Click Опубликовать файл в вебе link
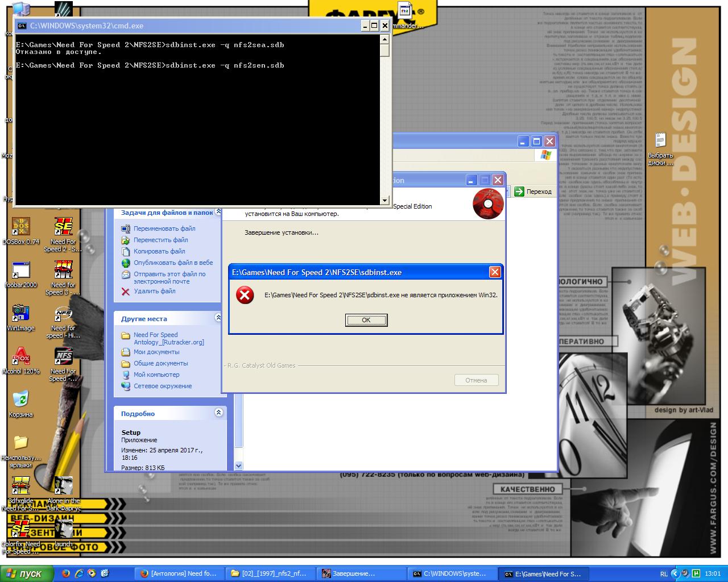 [173, 263]
